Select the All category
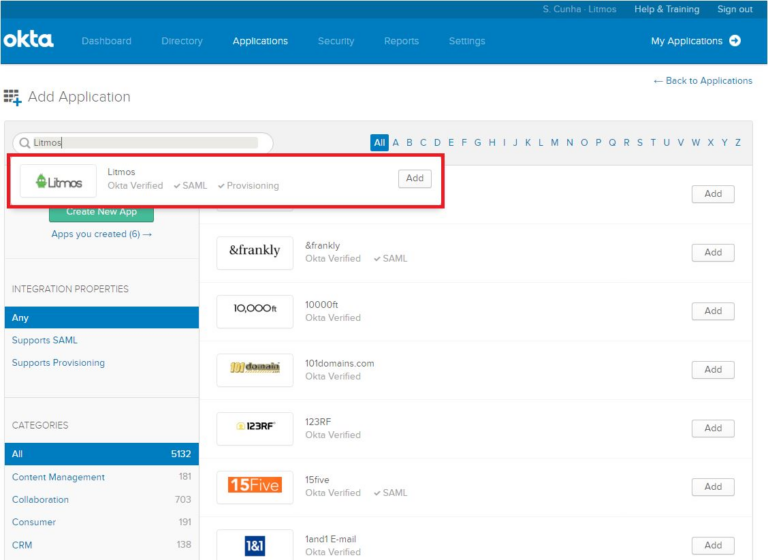 102,454
